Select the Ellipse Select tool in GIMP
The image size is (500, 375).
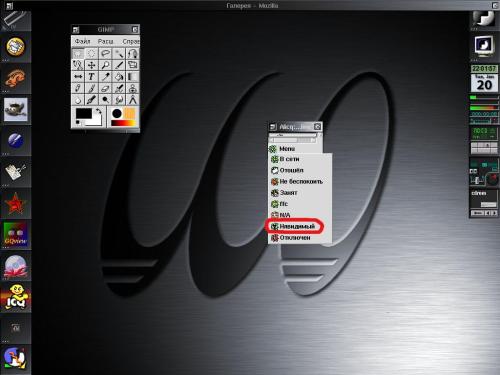tap(91, 53)
